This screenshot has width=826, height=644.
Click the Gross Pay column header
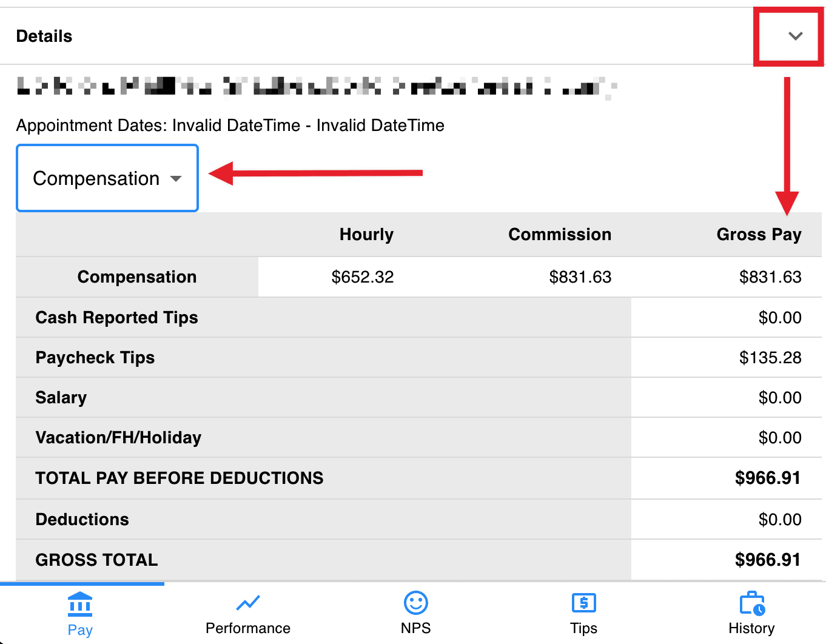[759, 235]
